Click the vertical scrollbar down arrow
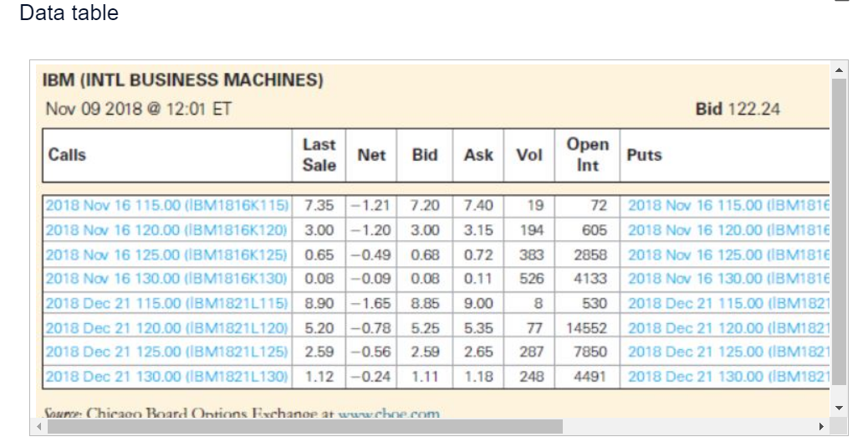Viewport: 868px width, 442px height. tap(840, 409)
